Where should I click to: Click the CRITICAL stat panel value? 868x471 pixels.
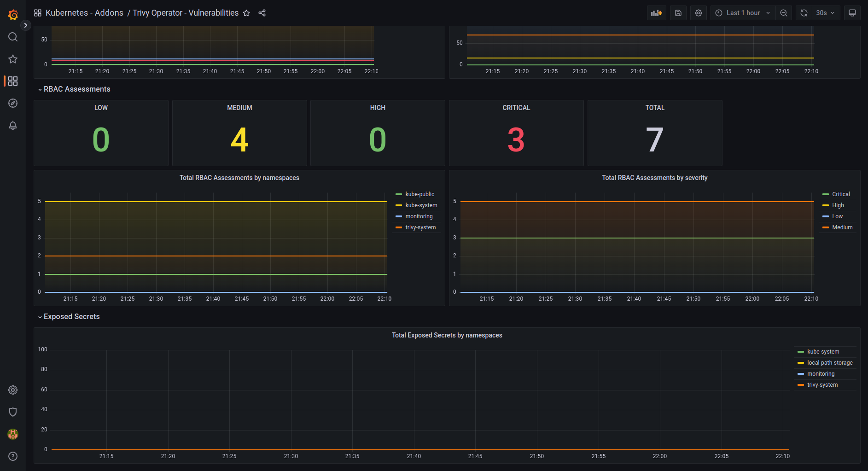click(x=516, y=140)
